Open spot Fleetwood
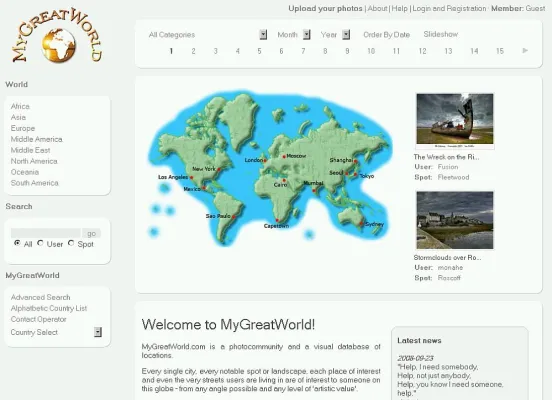Screen dimensions: 552x400 click(453, 177)
